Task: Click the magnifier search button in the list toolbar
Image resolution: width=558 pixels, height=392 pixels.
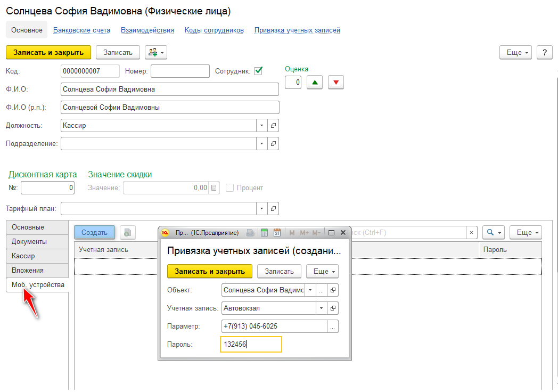Action: (494, 232)
